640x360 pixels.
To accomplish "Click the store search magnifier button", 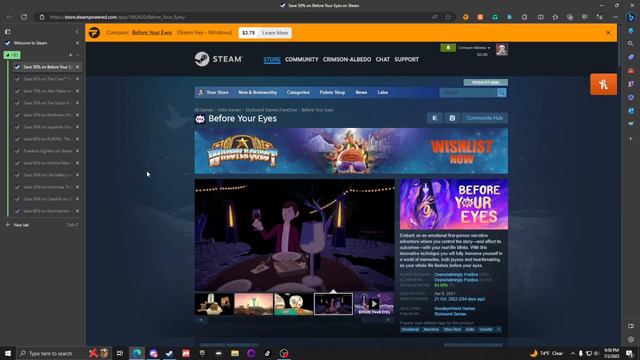I will click(501, 93).
